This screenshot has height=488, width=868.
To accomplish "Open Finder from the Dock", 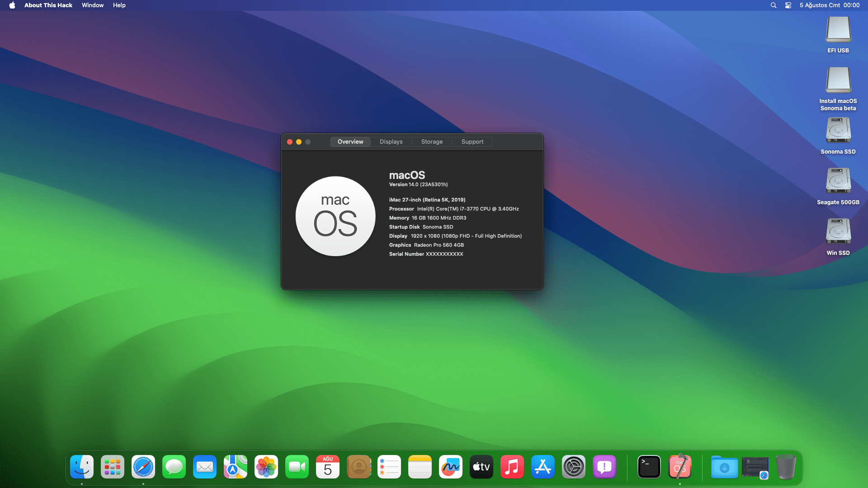I will click(x=82, y=467).
